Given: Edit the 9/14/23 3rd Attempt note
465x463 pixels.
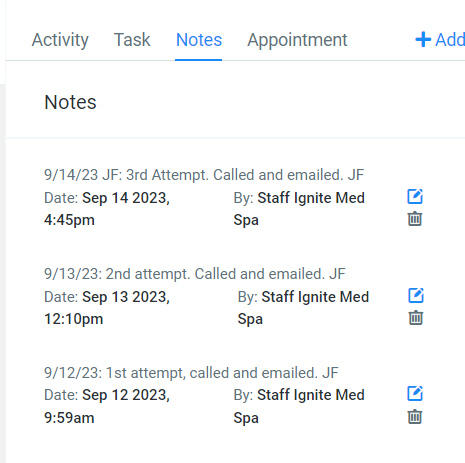Looking at the screenshot, I should (415, 196).
